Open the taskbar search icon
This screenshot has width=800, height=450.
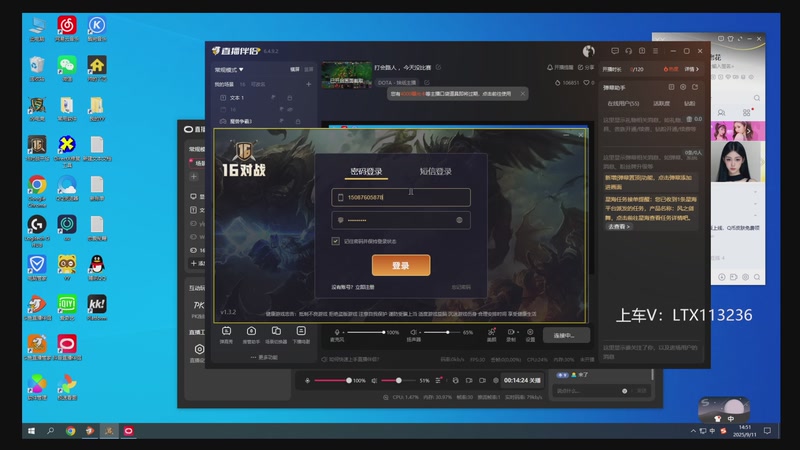pos(51,431)
